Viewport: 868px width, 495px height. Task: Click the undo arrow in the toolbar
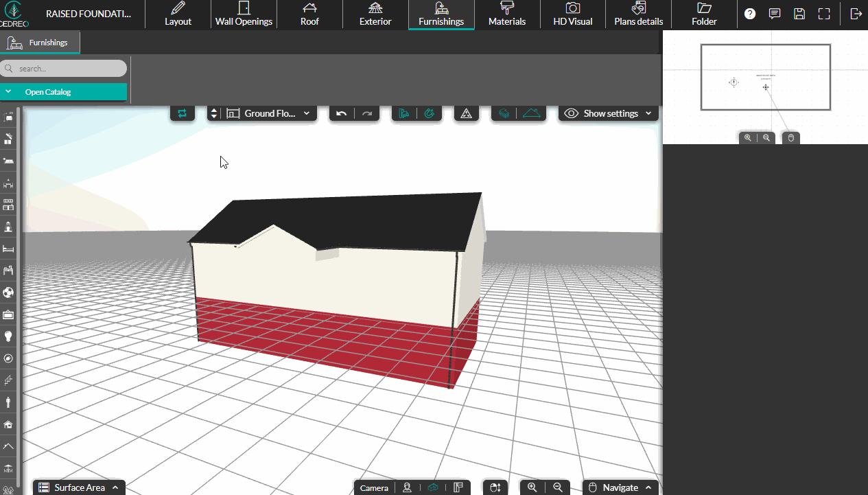tap(341, 113)
